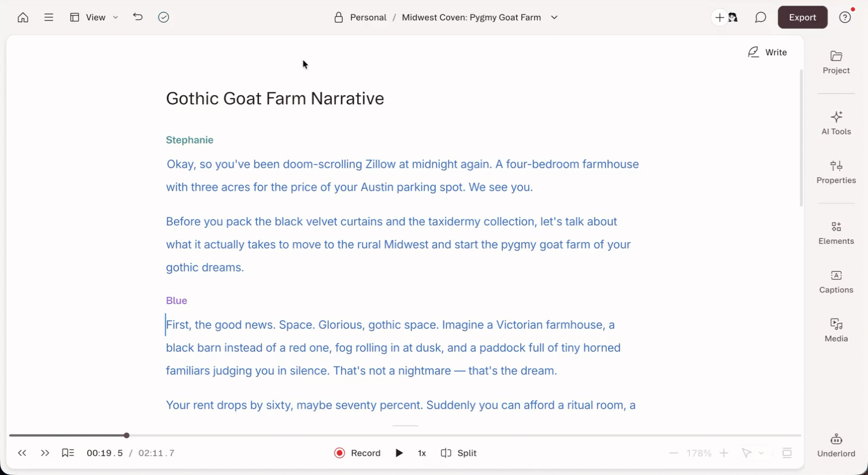Open the Project folder panel
The width and height of the screenshot is (868, 475).
836,62
